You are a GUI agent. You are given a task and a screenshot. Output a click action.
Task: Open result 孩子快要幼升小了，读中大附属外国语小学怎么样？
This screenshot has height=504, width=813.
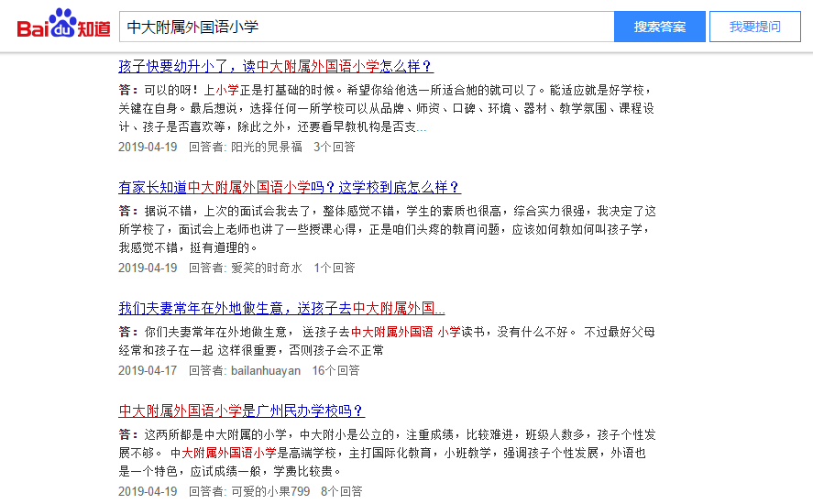(276, 66)
